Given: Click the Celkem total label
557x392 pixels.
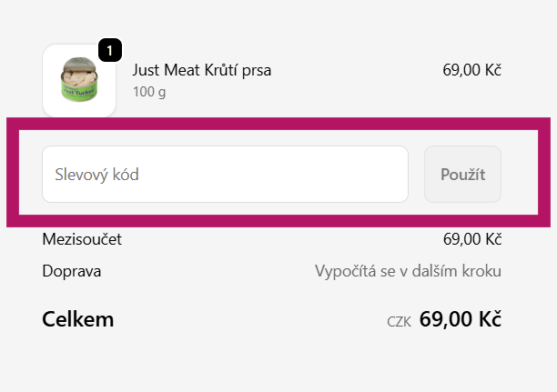Looking at the screenshot, I should [78, 319].
